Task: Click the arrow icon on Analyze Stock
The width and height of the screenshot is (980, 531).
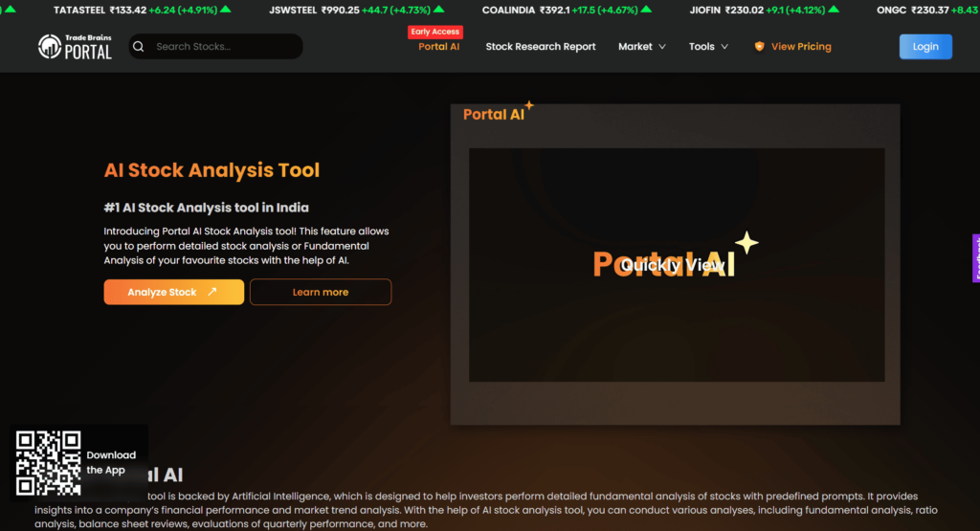Action: [212, 292]
